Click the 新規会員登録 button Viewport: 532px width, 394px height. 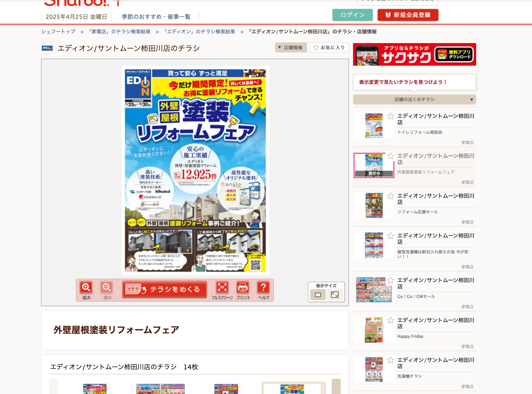pyautogui.click(x=408, y=15)
